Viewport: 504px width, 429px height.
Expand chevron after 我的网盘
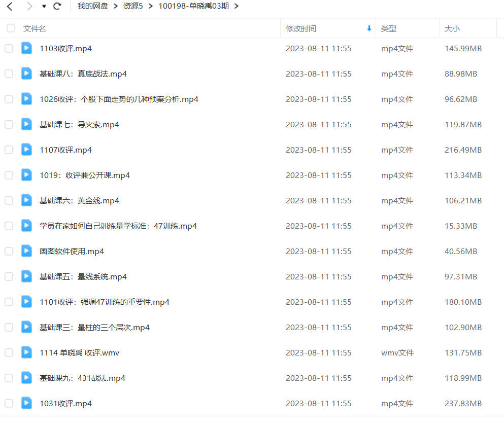tap(116, 6)
